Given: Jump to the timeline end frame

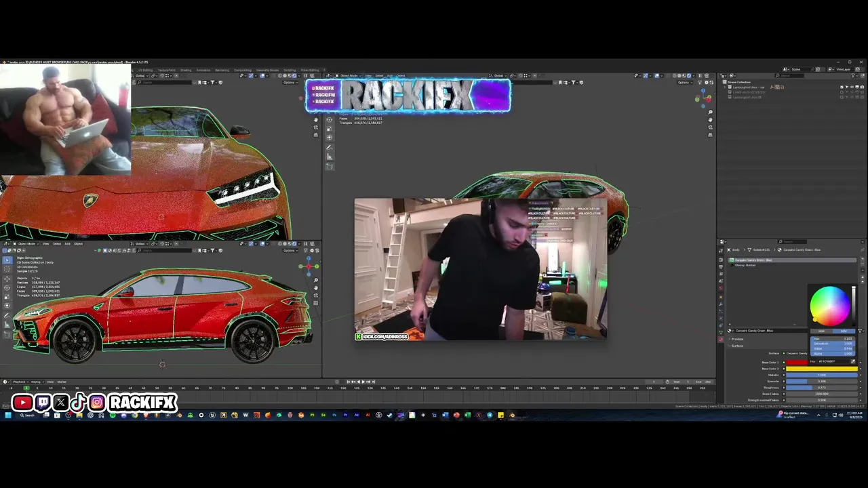Looking at the screenshot, I should point(374,382).
